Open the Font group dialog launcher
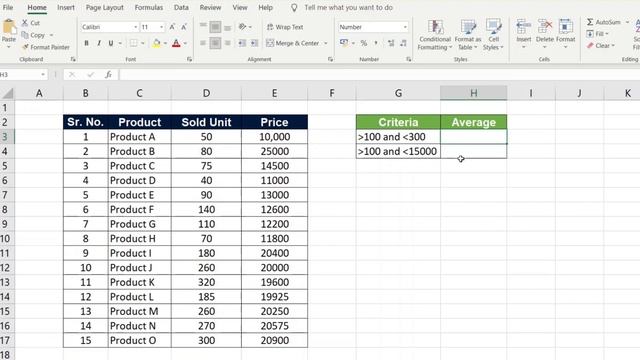This screenshot has height=360, width=640. 189,59
